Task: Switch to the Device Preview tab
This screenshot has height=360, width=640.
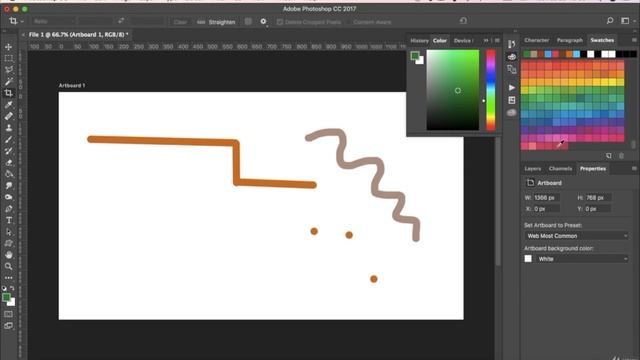Action: tap(463, 41)
